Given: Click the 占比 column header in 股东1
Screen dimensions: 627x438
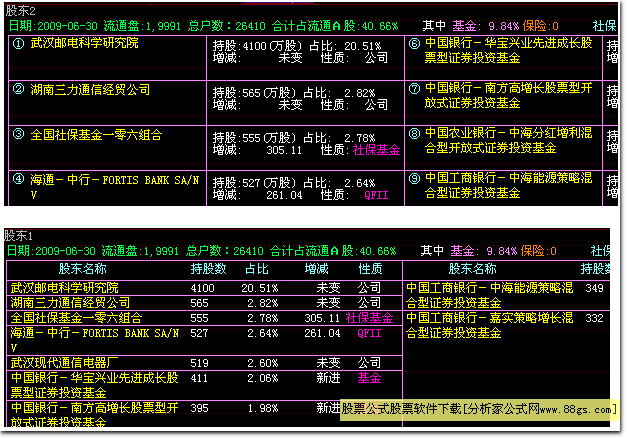Looking at the screenshot, I should point(257,269).
